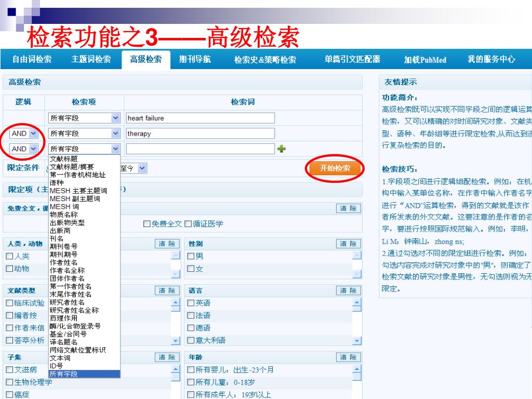Viewport: 532px width, 399px height.
Task: Open logic AND dropdown of third row
Action: click(x=23, y=149)
